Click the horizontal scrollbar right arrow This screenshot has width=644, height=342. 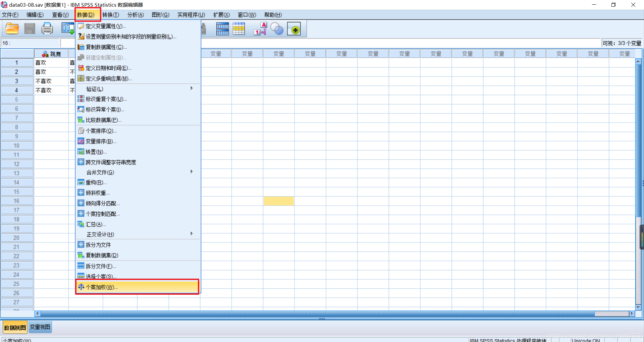pyautogui.click(x=632, y=313)
